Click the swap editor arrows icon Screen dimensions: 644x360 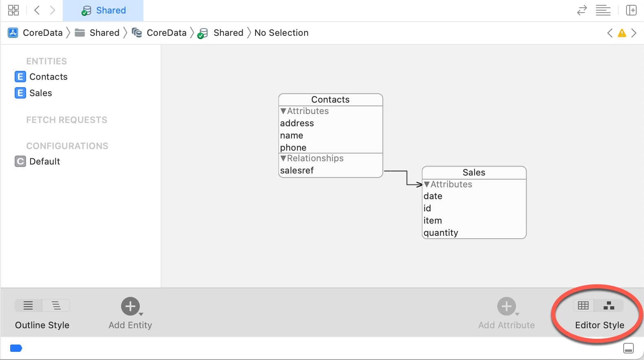pyautogui.click(x=582, y=10)
